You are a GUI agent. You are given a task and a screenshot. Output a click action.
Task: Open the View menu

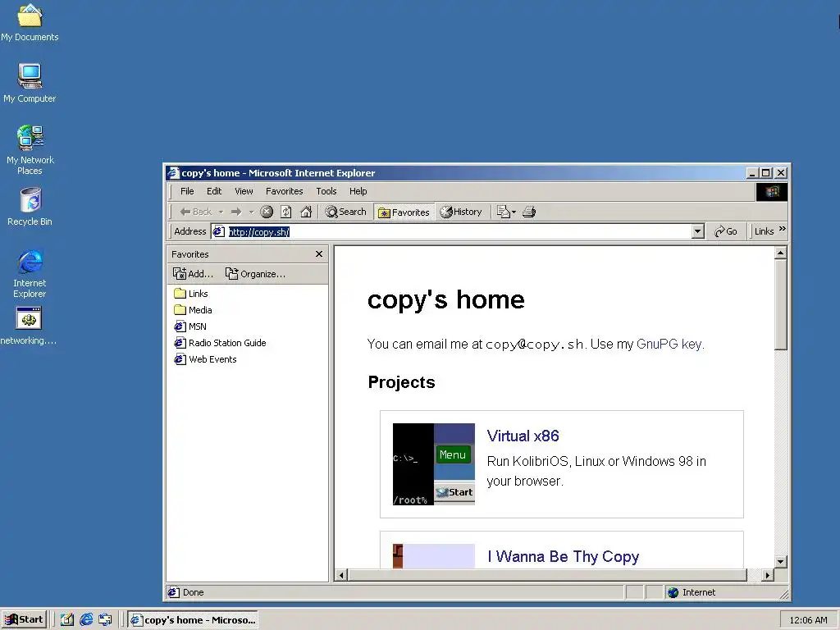[x=244, y=191]
